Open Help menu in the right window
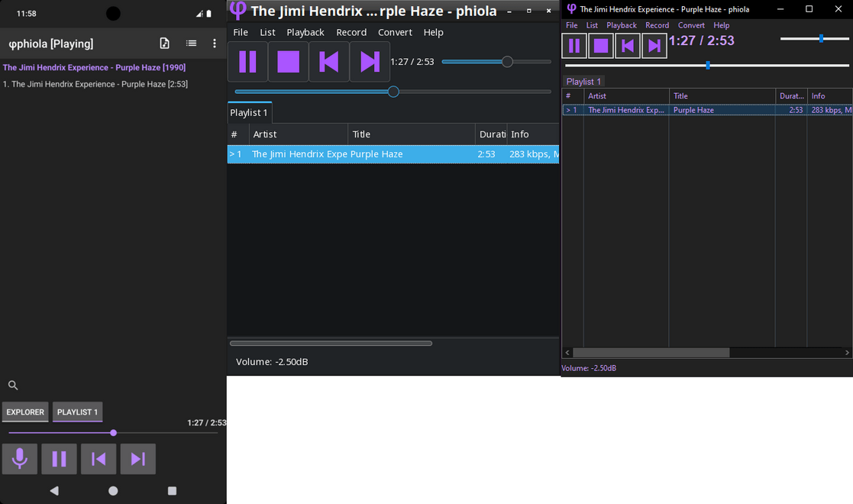The image size is (853, 504). click(722, 25)
